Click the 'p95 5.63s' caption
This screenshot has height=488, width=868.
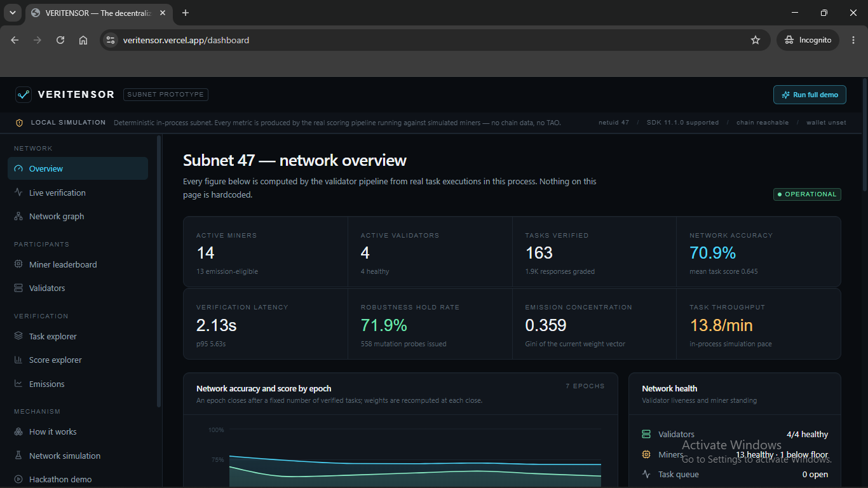[211, 344]
